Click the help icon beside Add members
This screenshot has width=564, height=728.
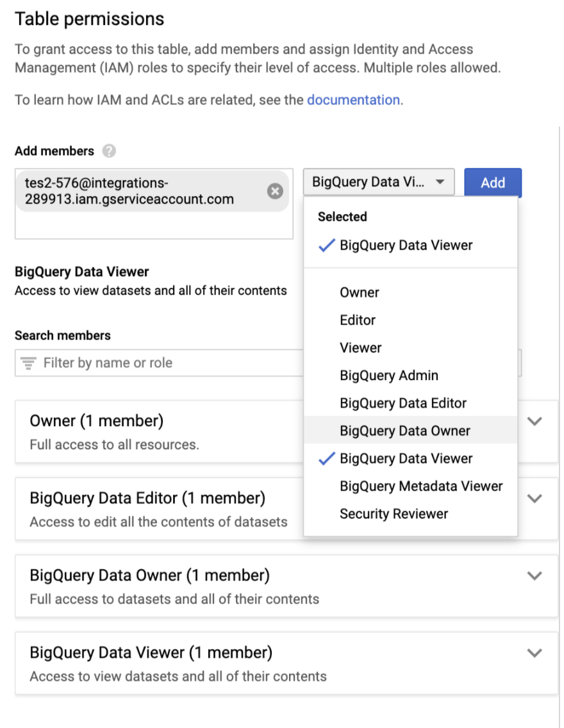[109, 151]
